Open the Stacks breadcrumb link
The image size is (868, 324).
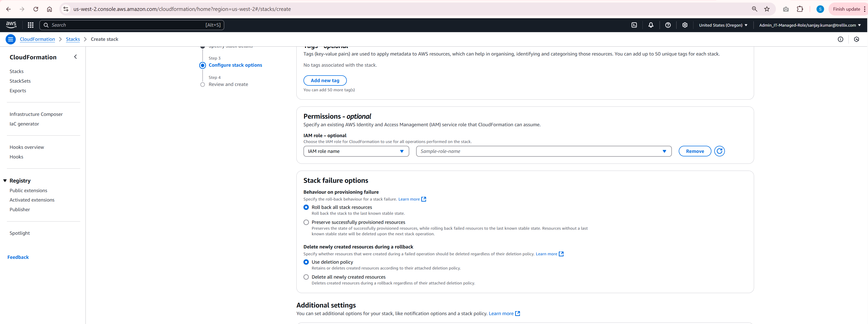click(x=73, y=39)
